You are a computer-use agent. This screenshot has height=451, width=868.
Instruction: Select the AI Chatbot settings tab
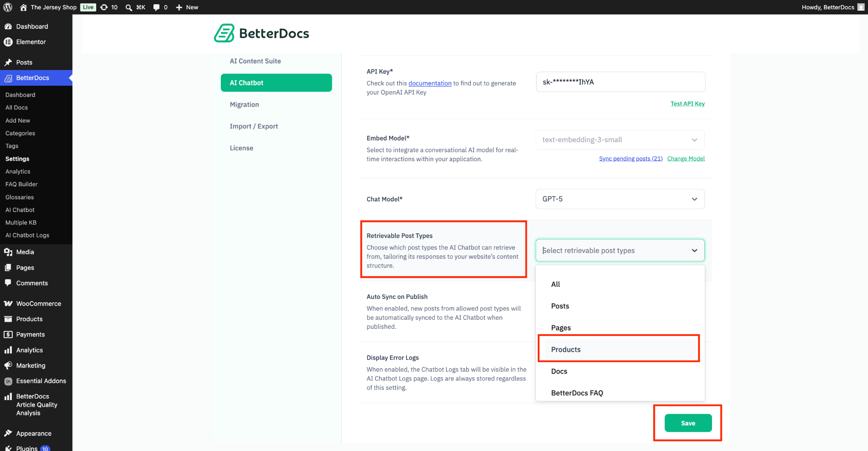276,83
